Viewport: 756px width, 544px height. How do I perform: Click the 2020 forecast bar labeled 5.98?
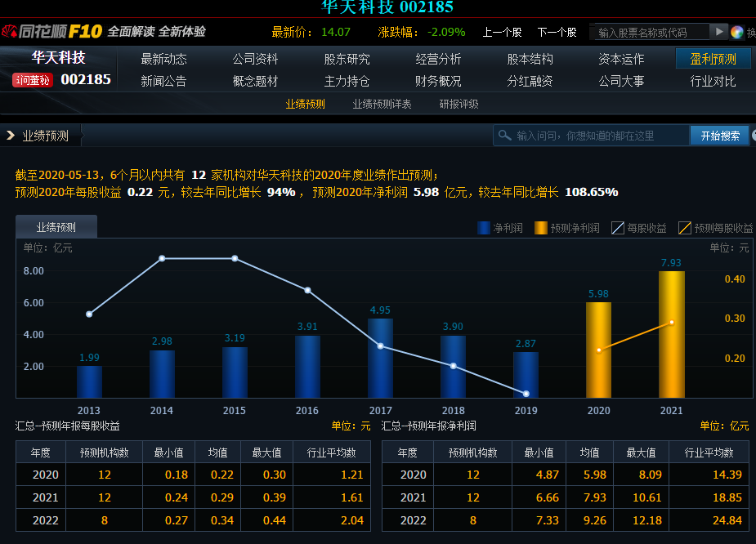coord(598,350)
